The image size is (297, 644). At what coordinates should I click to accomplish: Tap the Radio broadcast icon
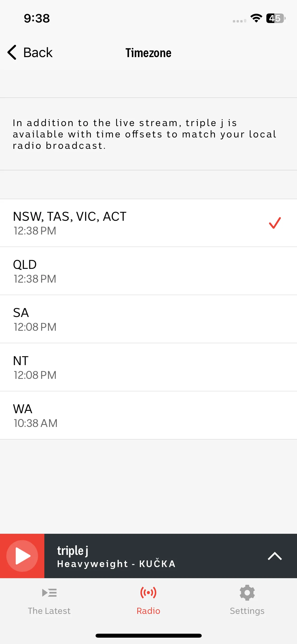(148, 593)
